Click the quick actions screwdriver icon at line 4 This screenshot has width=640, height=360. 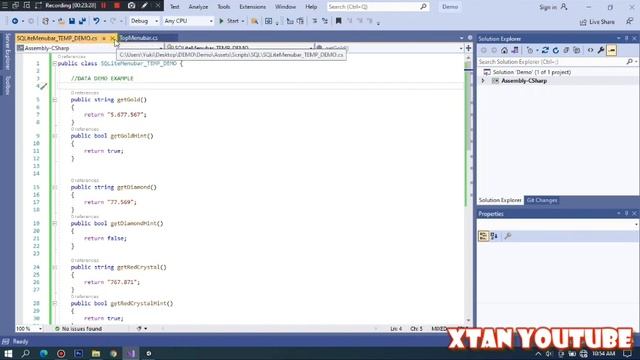tap(43, 86)
